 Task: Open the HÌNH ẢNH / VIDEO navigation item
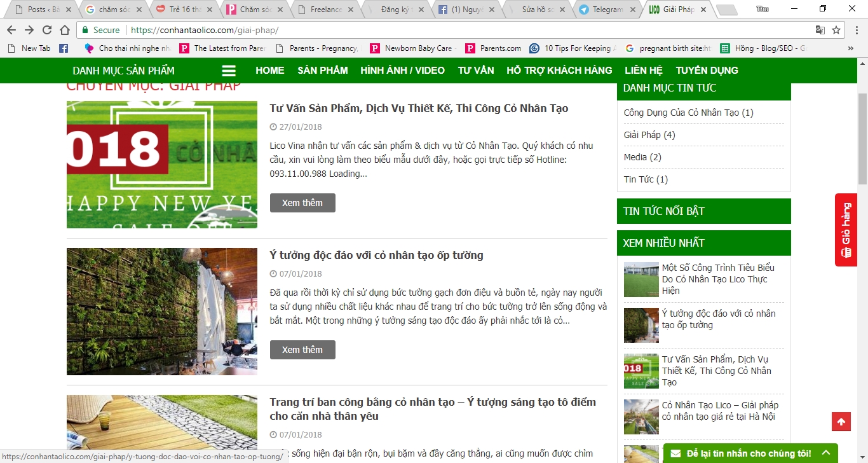403,71
